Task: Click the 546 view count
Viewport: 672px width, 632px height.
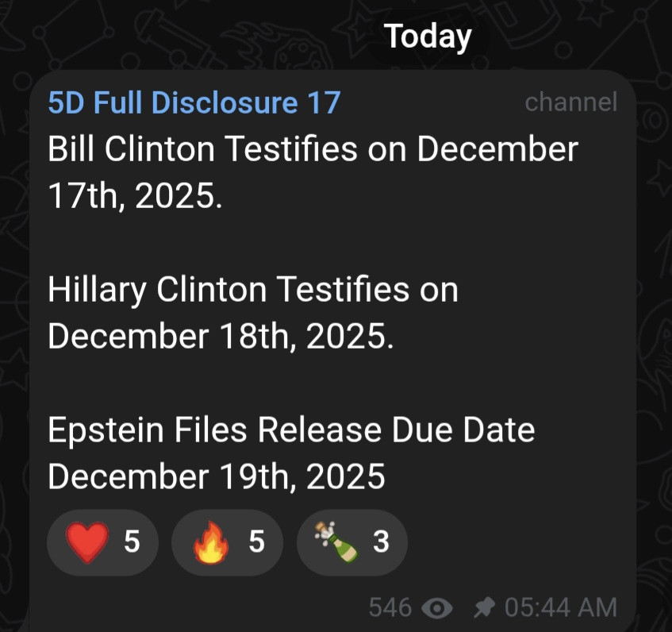Action: pyautogui.click(x=390, y=608)
